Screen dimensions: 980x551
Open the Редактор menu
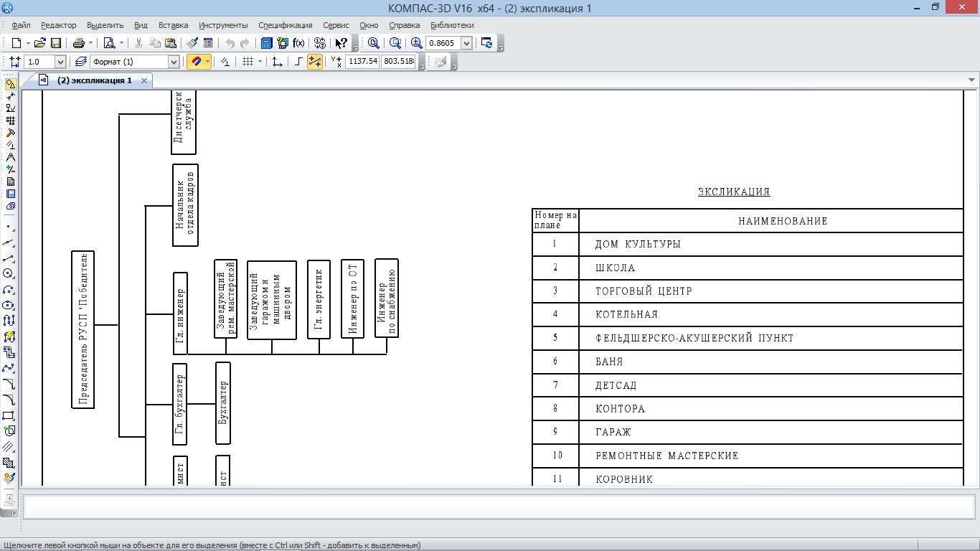tap(59, 25)
